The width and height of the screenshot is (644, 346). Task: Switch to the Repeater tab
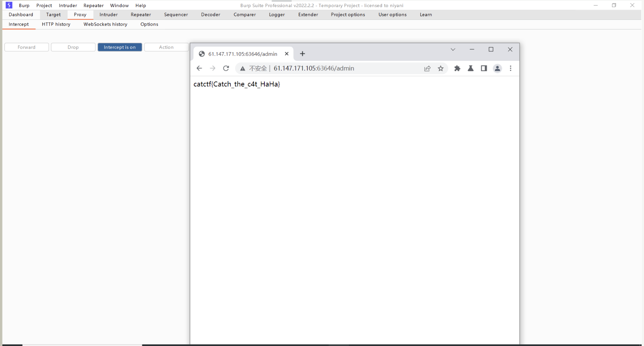141,15
